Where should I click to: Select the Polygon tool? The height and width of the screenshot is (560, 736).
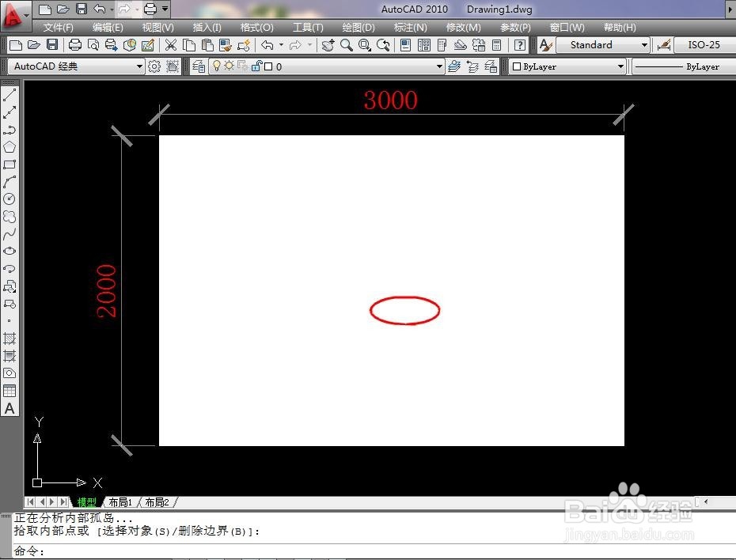coord(9,147)
